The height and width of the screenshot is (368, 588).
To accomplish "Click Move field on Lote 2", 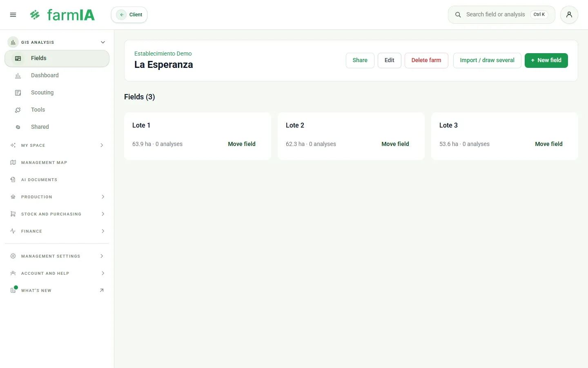I will (395, 144).
